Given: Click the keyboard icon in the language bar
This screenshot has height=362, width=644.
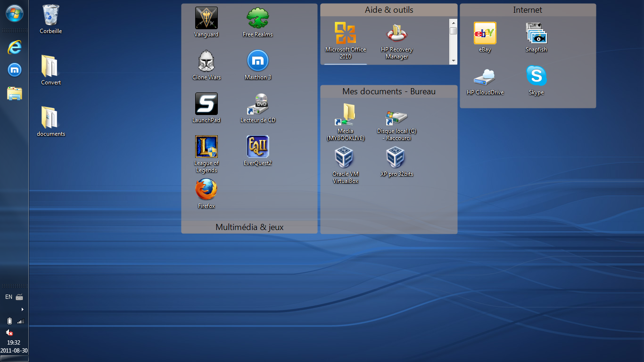Looking at the screenshot, I should point(20,297).
